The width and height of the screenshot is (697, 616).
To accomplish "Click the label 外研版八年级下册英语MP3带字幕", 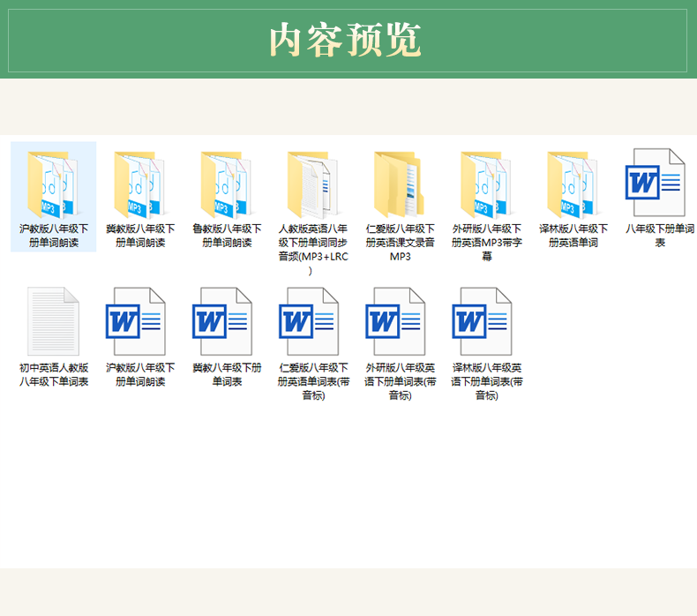I will click(x=487, y=243).
